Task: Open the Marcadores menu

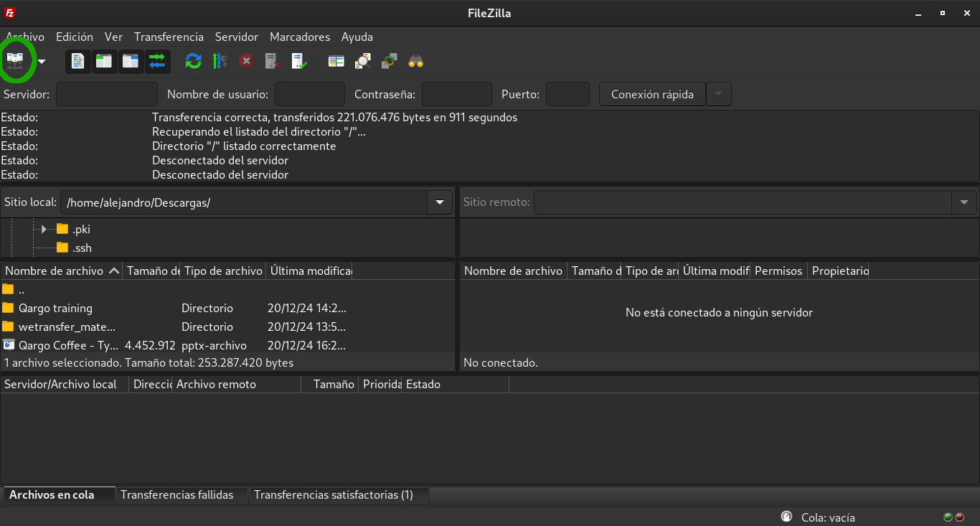Action: [300, 37]
